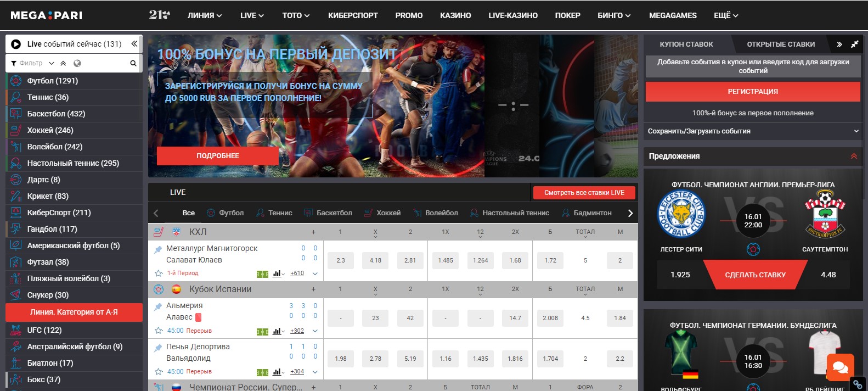Open the Линия dropdown menu
Image resolution: width=868 pixels, height=391 pixels.
pos(205,15)
